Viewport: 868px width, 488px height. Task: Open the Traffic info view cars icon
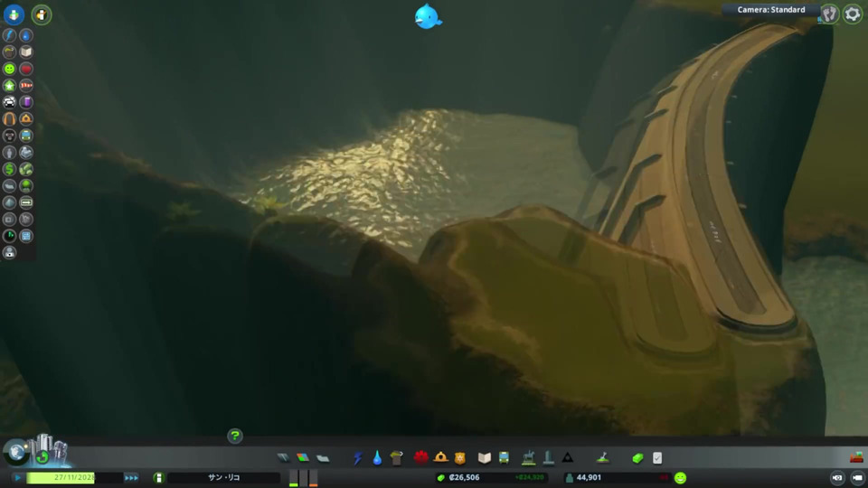[x=9, y=102]
